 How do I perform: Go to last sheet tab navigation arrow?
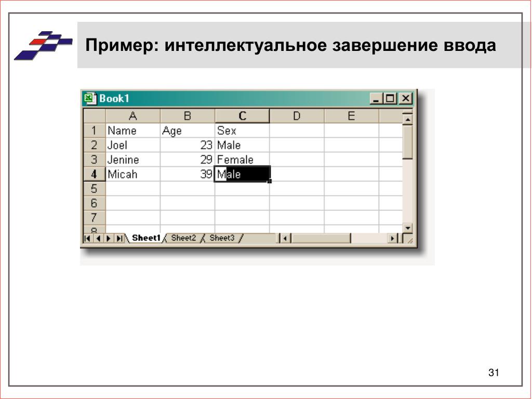pos(119,238)
